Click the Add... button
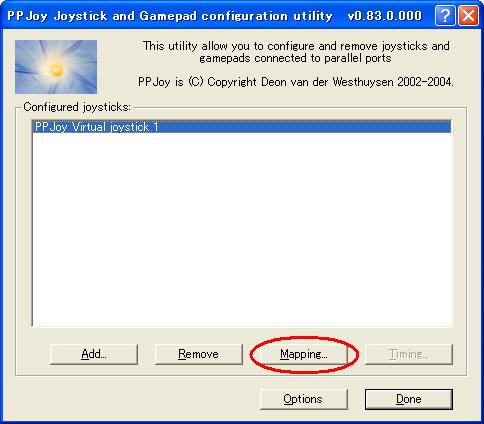This screenshot has width=484, height=424. [94, 354]
